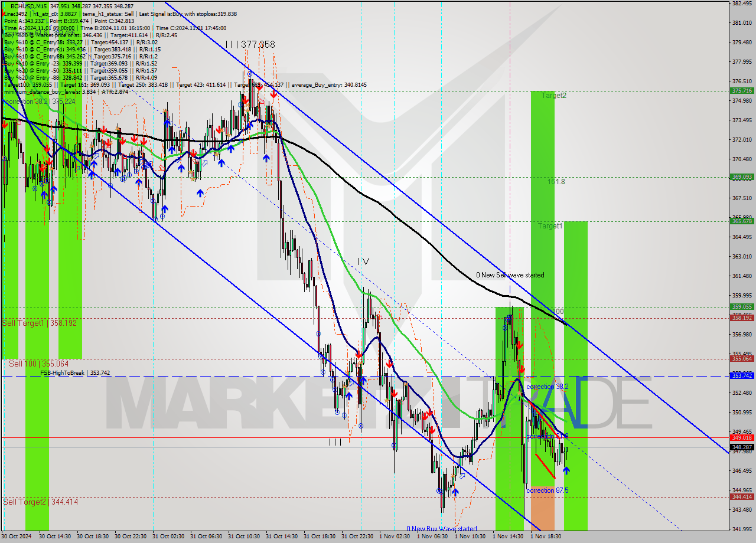Click the 'Buy %10 @ C_Entry38' line

(x=80, y=42)
